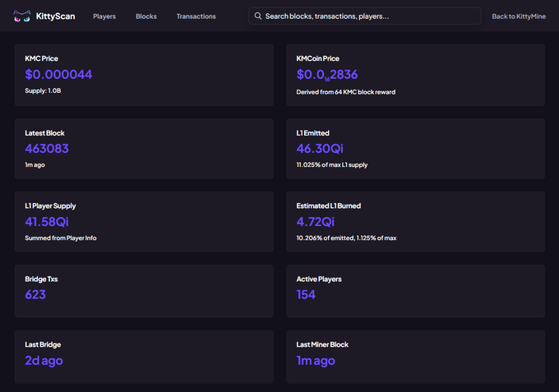Open the Transactions nav item
Screen dimensions: 559x392
click(x=196, y=16)
